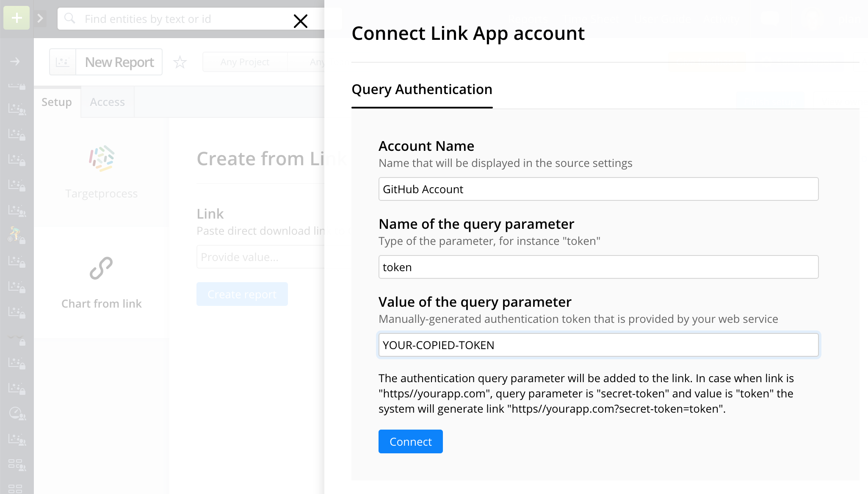The height and width of the screenshot is (494, 868).
Task: Click the Create report button
Action: [242, 294]
